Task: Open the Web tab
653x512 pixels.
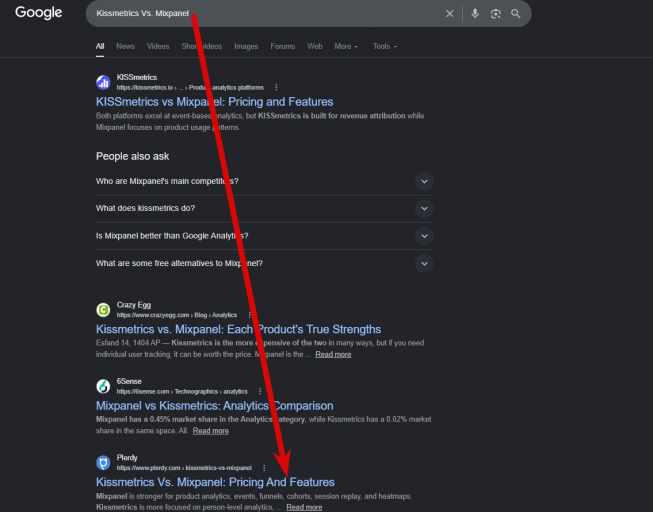Action: point(315,46)
